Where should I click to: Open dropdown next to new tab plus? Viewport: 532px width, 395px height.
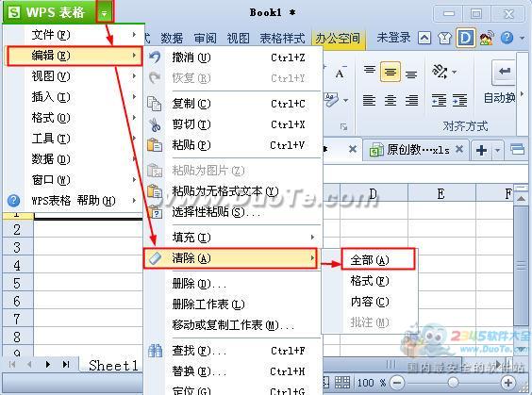[x=498, y=150]
